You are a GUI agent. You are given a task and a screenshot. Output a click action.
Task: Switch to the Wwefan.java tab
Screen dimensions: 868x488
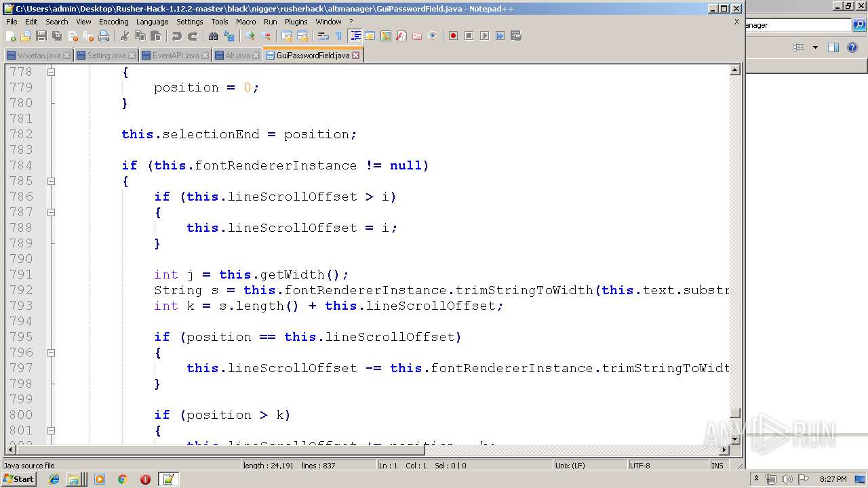39,56
